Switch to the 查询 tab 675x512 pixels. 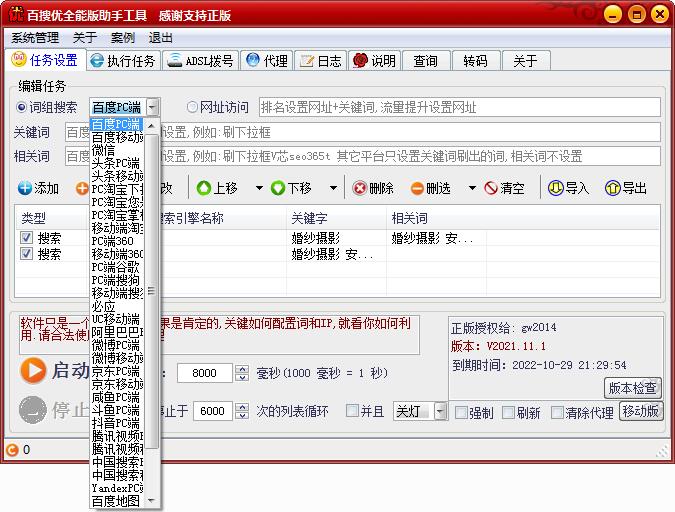(425, 61)
